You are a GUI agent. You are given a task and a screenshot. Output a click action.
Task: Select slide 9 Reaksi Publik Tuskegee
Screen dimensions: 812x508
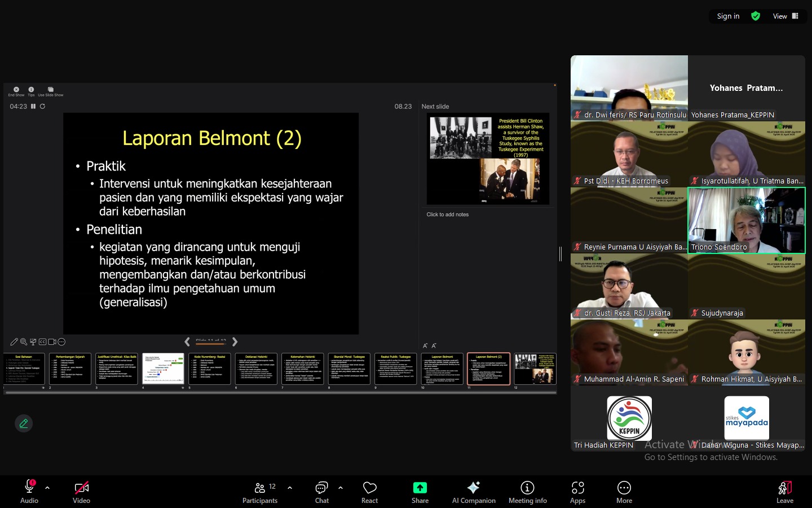[x=396, y=369]
